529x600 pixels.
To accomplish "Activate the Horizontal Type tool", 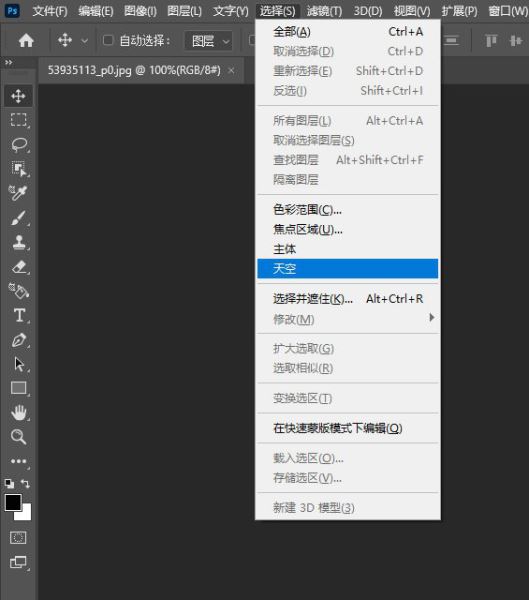I will pyautogui.click(x=19, y=316).
